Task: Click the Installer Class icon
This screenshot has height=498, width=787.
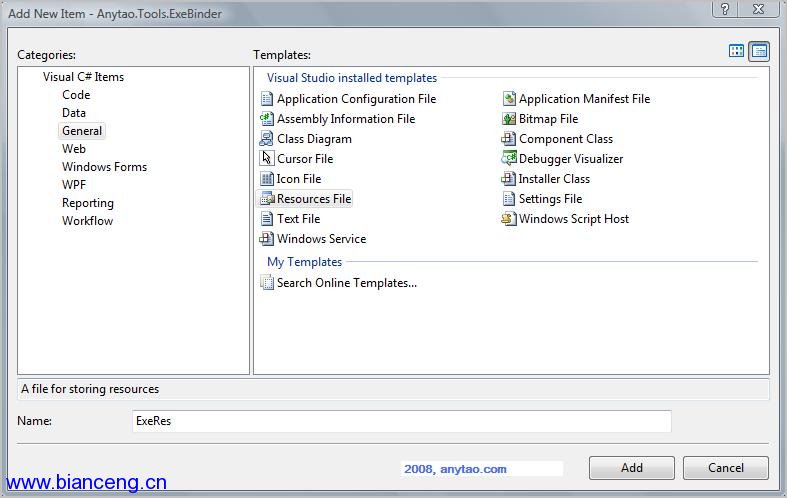Action: point(508,179)
